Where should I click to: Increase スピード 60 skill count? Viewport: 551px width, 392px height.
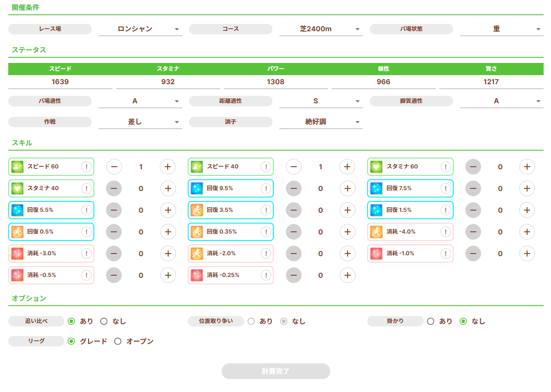pos(168,167)
